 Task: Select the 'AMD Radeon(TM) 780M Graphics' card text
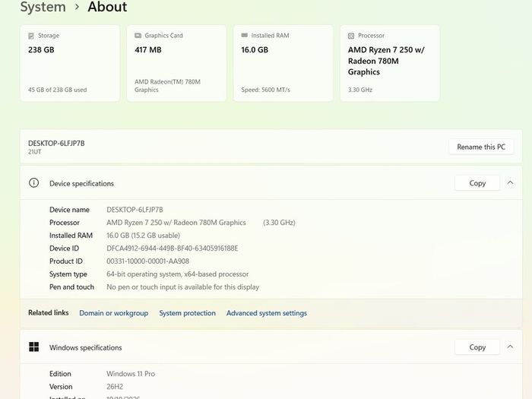(168, 86)
